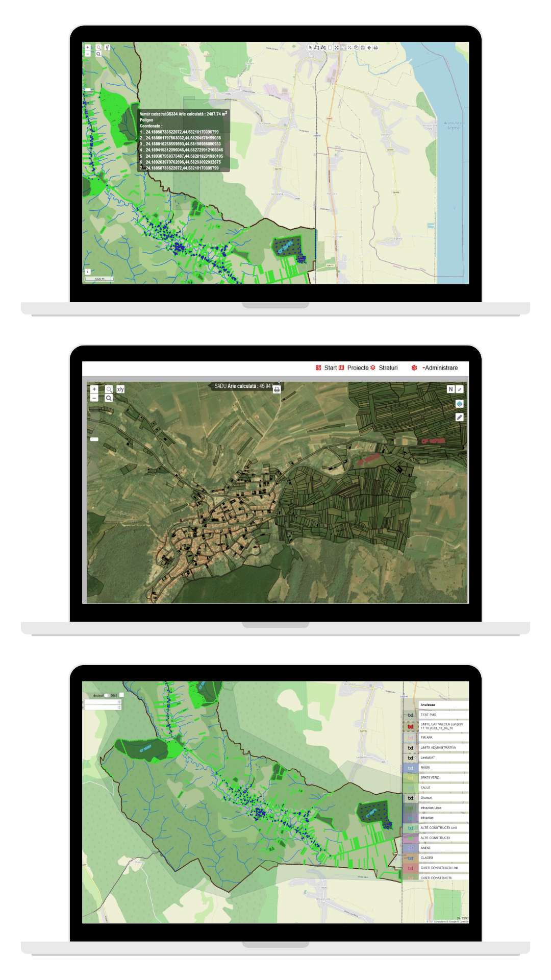Click the copy icon in top map toolbar
The width and height of the screenshot is (551, 980).
[356, 47]
